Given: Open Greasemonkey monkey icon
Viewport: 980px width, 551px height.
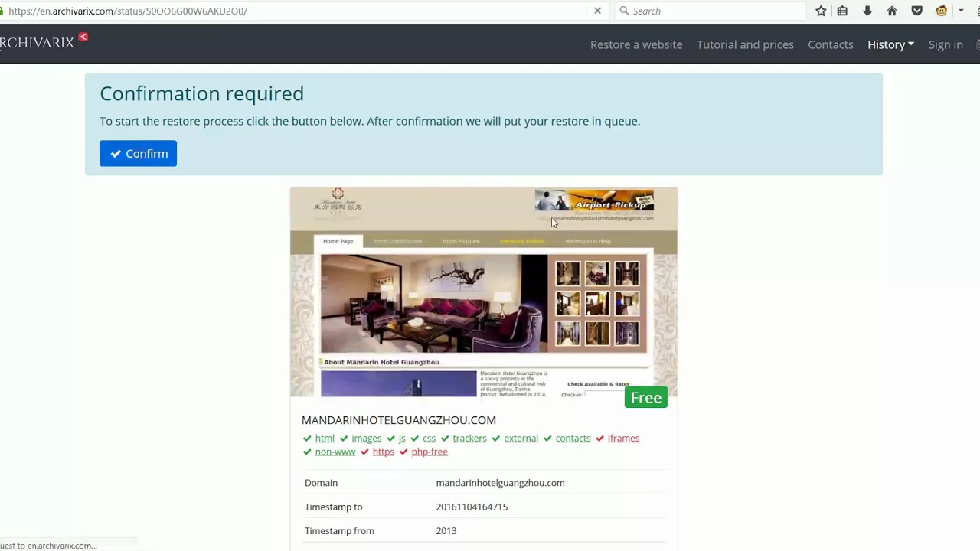Looking at the screenshot, I should (941, 11).
